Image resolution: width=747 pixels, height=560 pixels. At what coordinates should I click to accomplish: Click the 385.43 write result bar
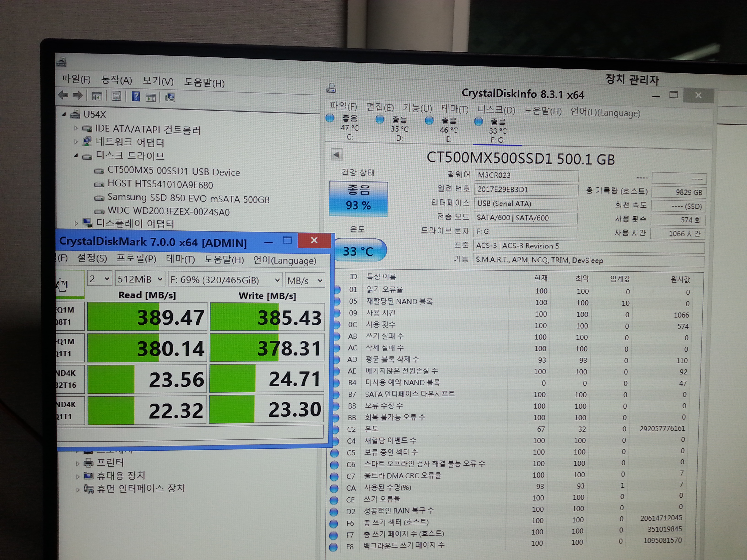pyautogui.click(x=267, y=317)
